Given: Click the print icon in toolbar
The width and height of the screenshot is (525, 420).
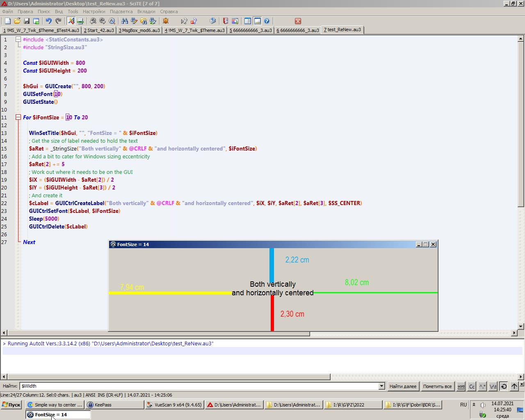Looking at the screenshot, I should (80, 21).
